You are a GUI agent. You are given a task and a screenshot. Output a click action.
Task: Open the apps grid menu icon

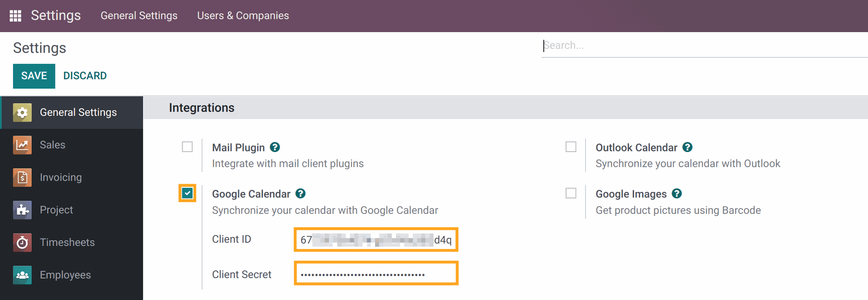(15, 16)
